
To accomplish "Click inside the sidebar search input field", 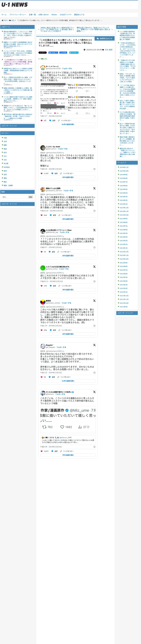I will tap(15, 197).
